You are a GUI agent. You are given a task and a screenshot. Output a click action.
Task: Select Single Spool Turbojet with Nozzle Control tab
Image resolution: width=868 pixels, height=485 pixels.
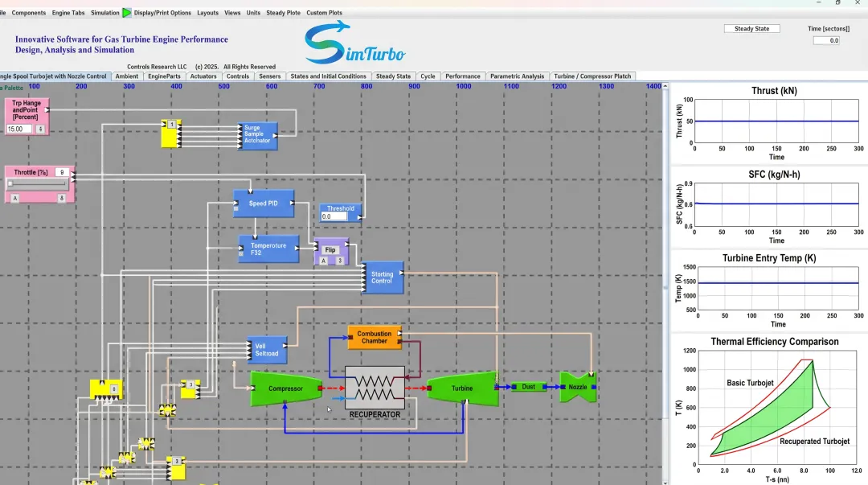click(55, 76)
